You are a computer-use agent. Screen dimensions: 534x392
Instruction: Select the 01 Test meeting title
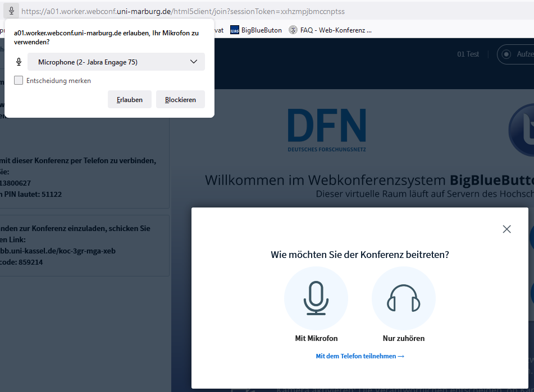coord(468,54)
